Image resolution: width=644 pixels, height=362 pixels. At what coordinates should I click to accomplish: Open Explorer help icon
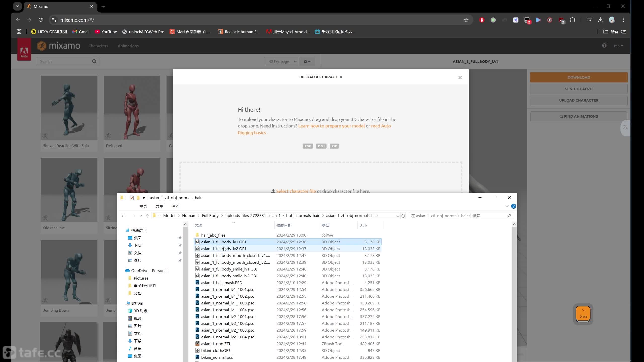coord(513,206)
